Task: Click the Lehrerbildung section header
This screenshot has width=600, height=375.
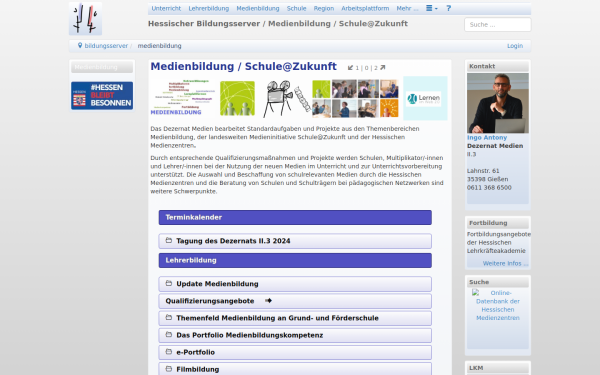Action: click(x=295, y=260)
